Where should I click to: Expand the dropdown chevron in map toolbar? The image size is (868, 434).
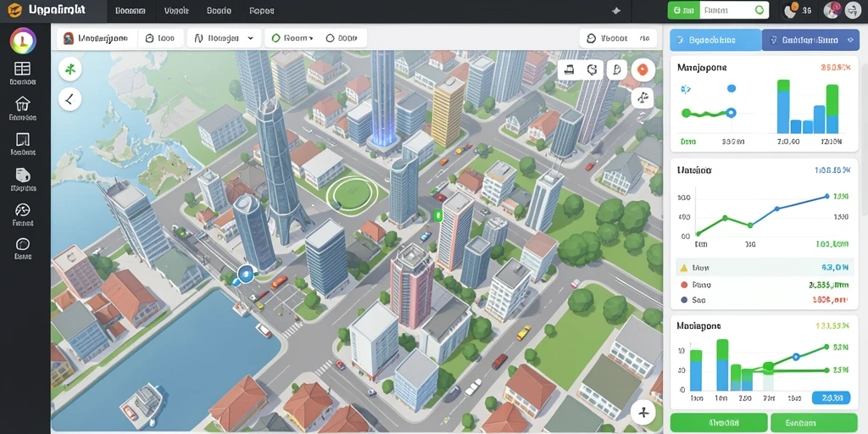[x=250, y=38]
